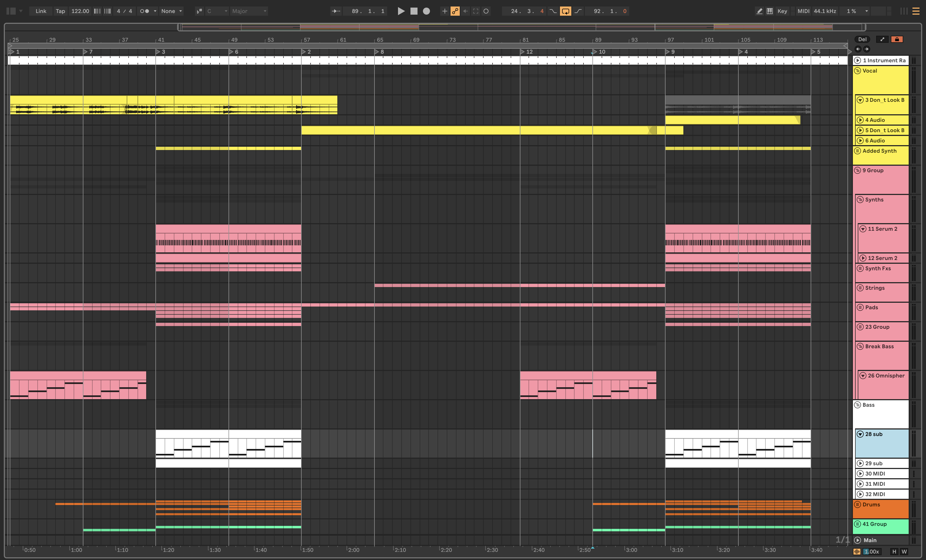Image resolution: width=926 pixels, height=560 pixels.
Task: Toggle the computer MIDI keyboard icon
Action: [770, 11]
